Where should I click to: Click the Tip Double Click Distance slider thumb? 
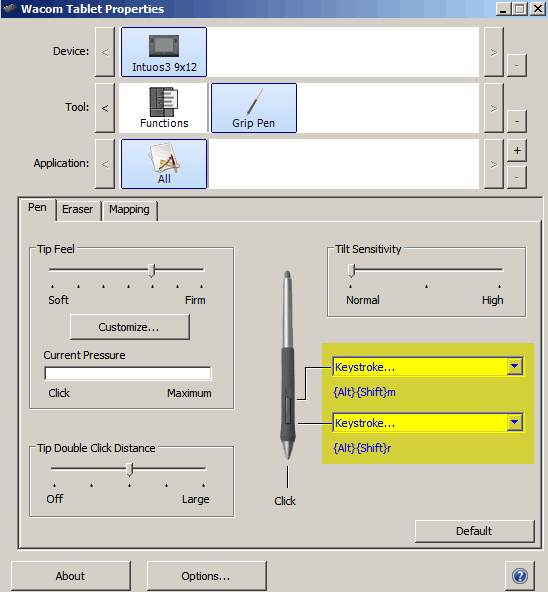coord(130,470)
